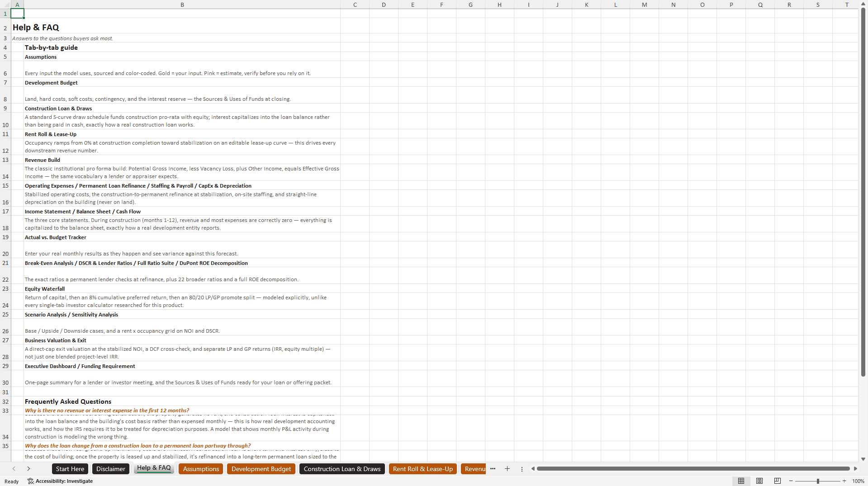Click the zoom slider handle

pyautogui.click(x=818, y=481)
